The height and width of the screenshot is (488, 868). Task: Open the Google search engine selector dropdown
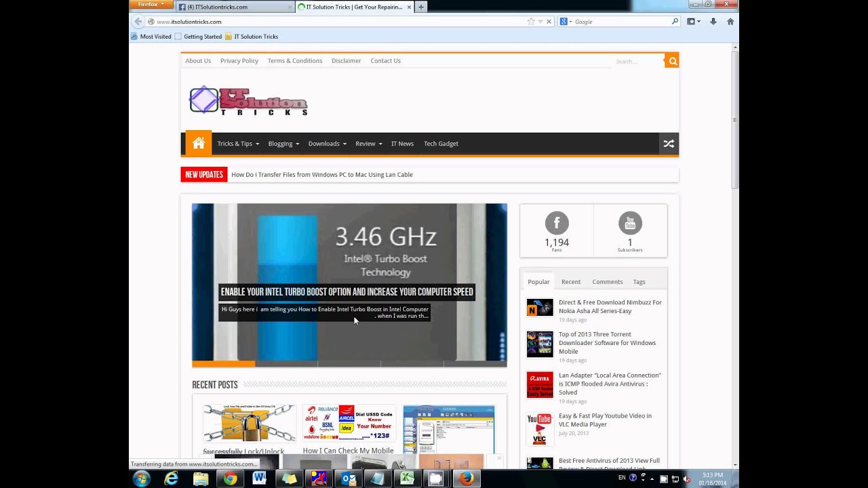[x=565, y=22]
